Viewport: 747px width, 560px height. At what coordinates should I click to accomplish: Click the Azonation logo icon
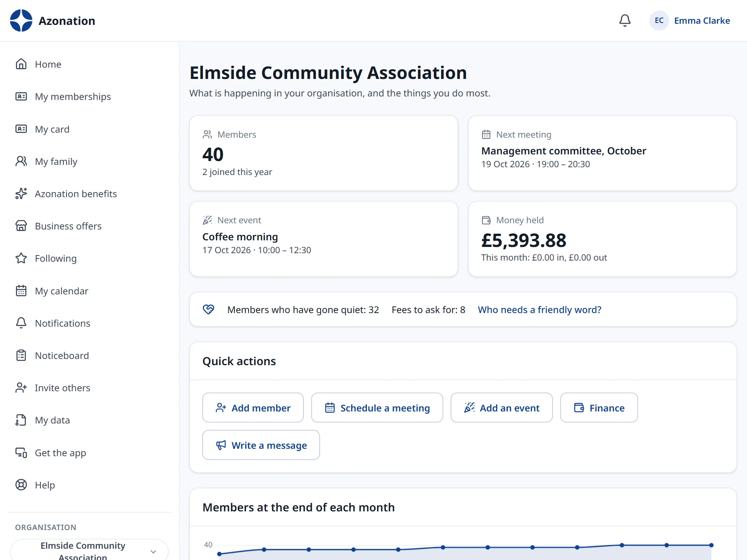21,21
